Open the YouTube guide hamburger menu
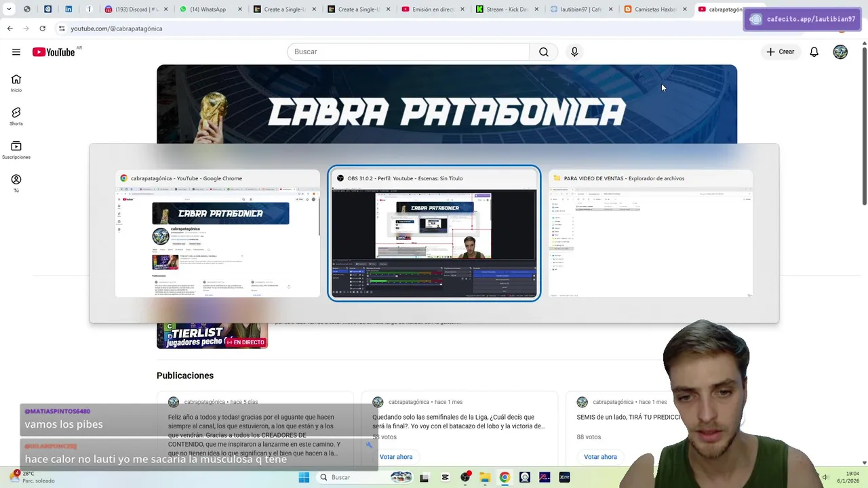The height and width of the screenshot is (488, 868). point(16,52)
